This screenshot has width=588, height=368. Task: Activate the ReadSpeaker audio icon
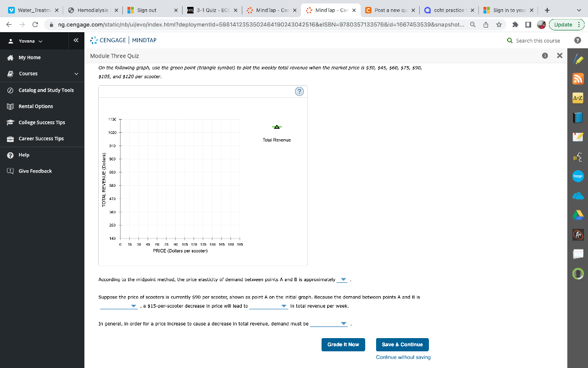point(578,155)
